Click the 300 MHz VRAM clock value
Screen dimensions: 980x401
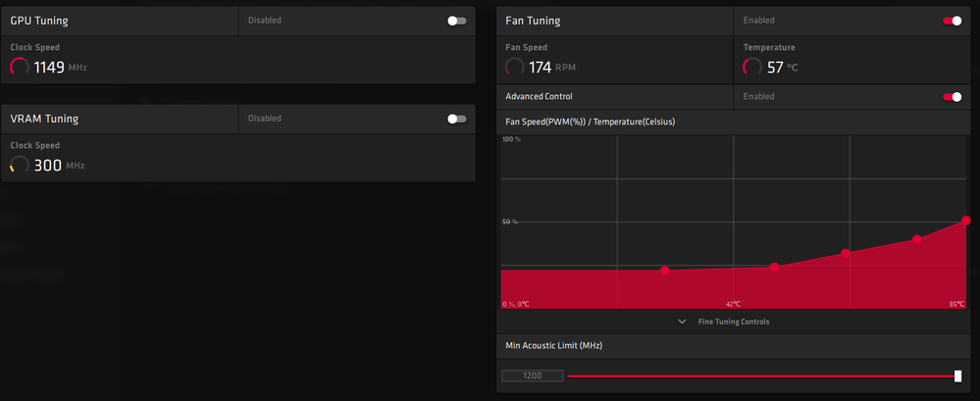(47, 166)
